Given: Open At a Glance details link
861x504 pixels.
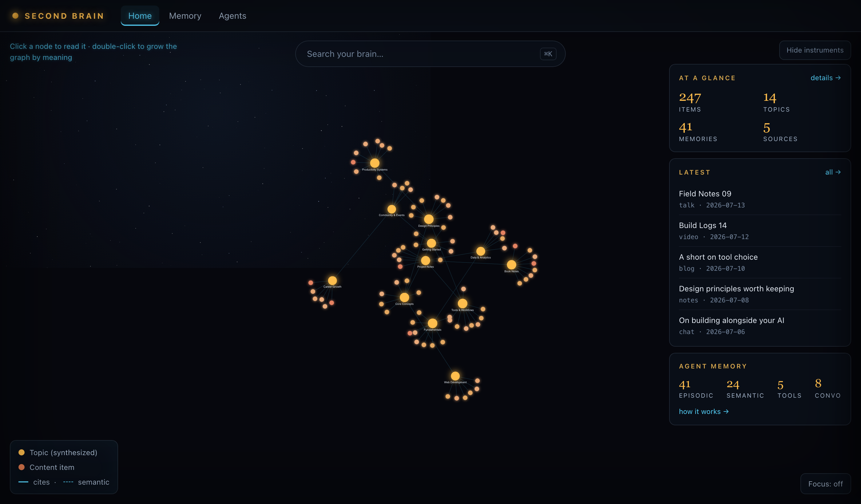Looking at the screenshot, I should 825,78.
